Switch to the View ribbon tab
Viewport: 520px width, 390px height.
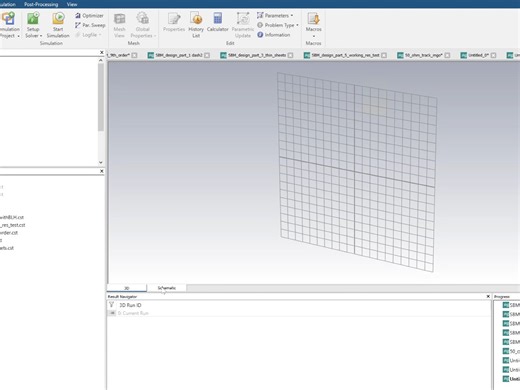[72, 4]
